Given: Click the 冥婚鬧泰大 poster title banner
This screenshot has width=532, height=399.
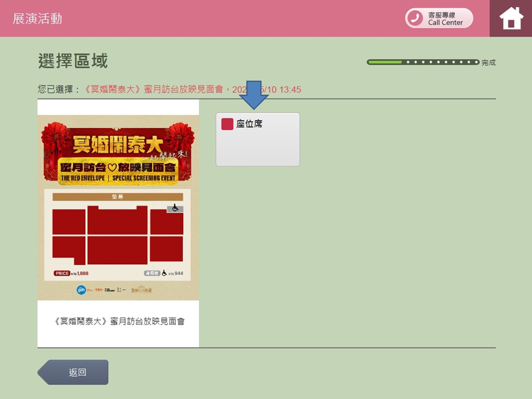Looking at the screenshot, I should coord(118,145).
